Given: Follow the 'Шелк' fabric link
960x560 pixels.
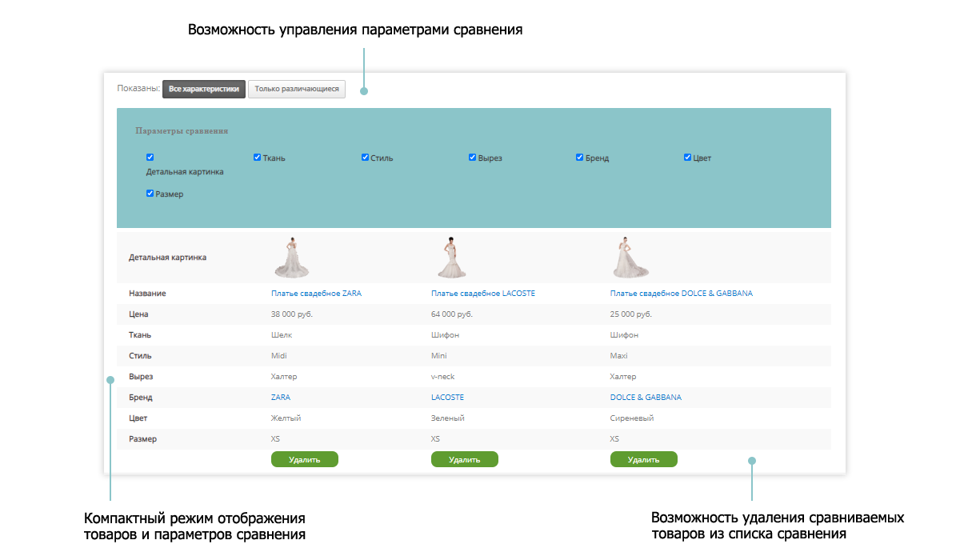Looking at the screenshot, I should coord(281,335).
